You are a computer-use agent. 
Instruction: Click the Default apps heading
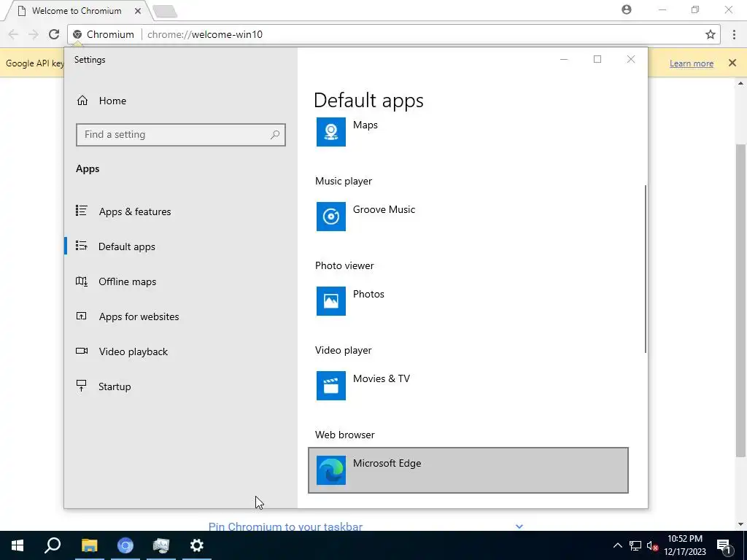click(368, 101)
